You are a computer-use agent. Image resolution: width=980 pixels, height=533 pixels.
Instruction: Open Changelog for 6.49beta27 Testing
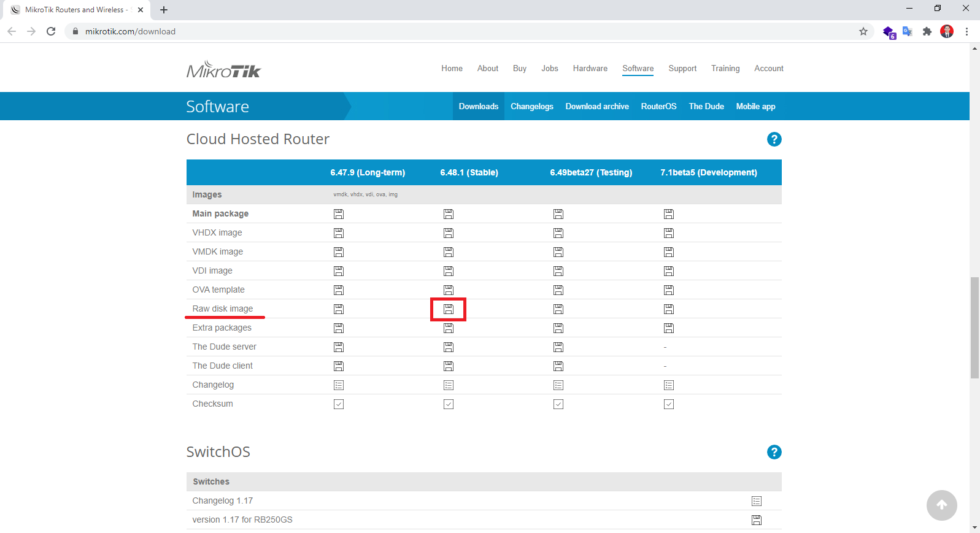pyautogui.click(x=558, y=385)
